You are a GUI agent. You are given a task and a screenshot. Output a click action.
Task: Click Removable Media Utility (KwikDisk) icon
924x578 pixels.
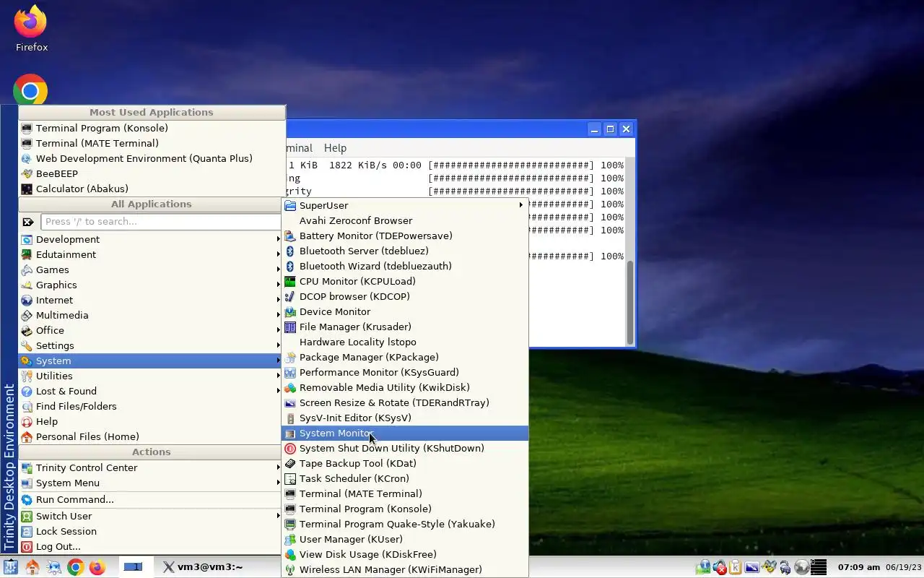point(290,387)
